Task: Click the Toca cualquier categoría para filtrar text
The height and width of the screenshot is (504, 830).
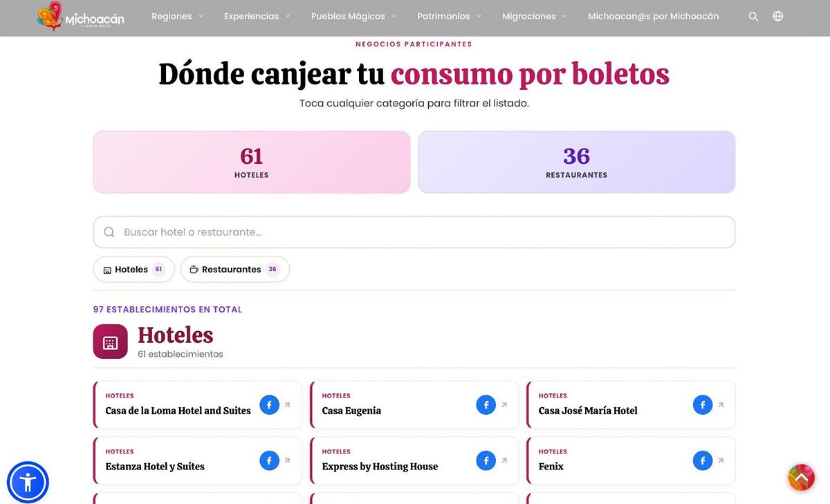Action: coord(414,104)
